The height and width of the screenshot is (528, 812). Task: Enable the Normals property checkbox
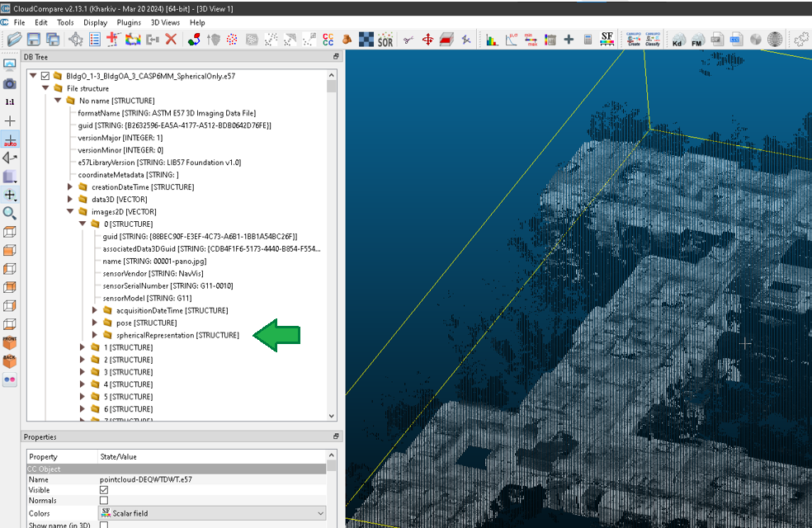(x=104, y=501)
